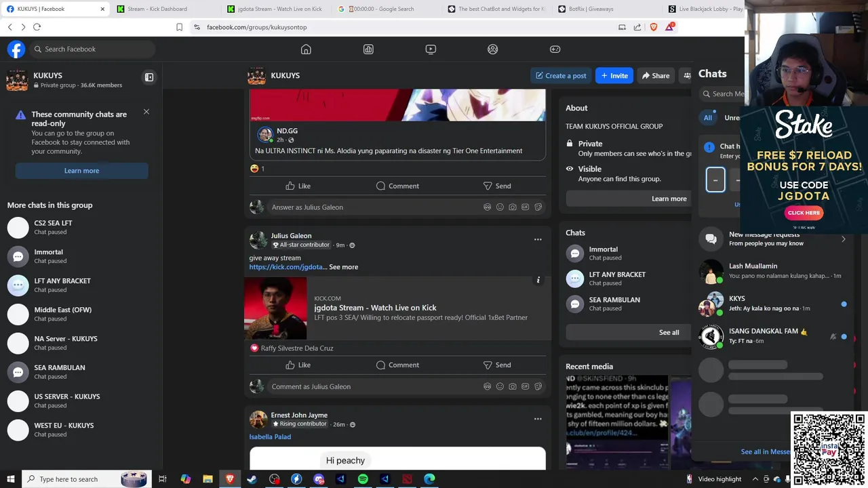
Task: Open NA Server - KUKUYS chat
Action: coord(81,343)
